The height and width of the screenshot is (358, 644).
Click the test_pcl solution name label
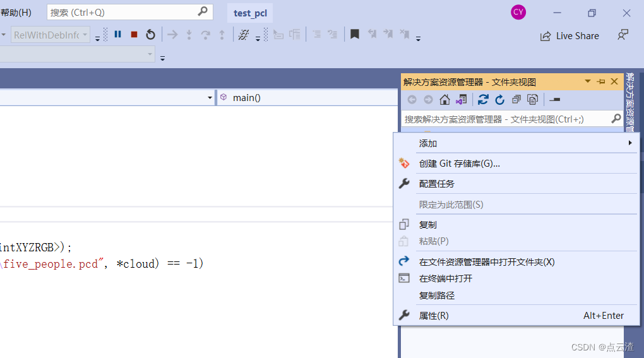[x=250, y=13]
